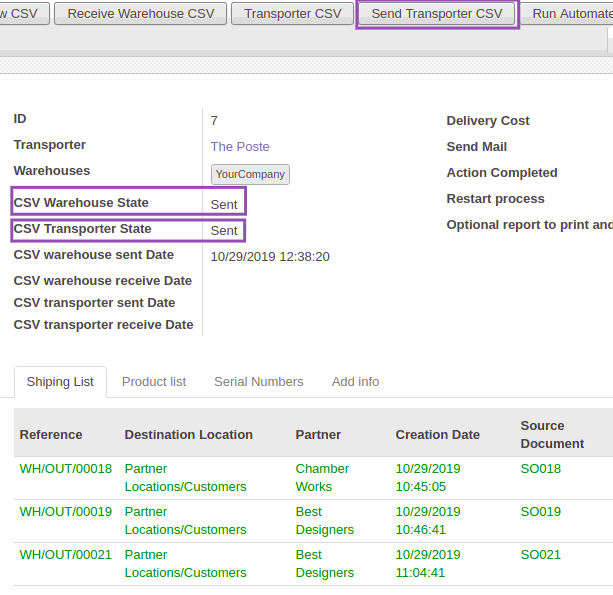Click the CSV Transporter State value Sent

[x=224, y=231]
